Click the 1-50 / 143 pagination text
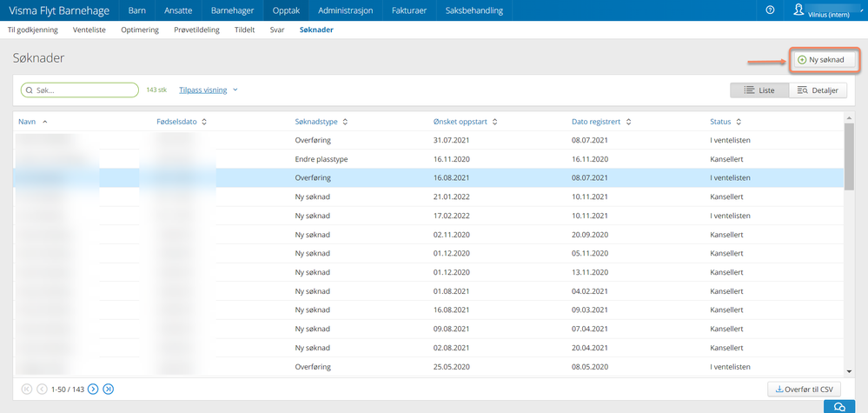This screenshot has width=868, height=413. (68, 390)
